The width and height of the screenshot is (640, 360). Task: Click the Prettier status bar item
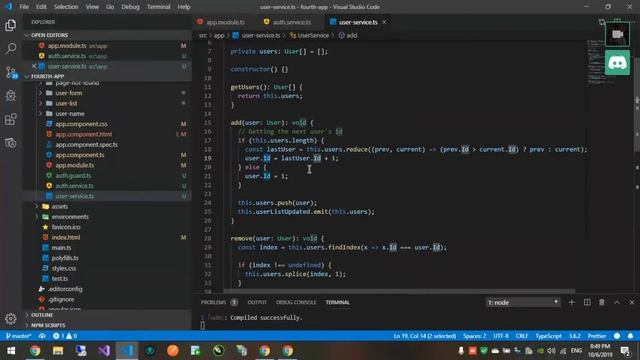point(596,336)
